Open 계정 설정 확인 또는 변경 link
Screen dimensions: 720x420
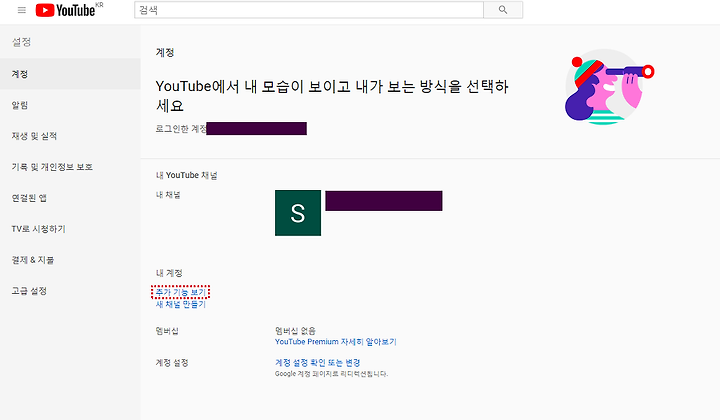pos(317,363)
